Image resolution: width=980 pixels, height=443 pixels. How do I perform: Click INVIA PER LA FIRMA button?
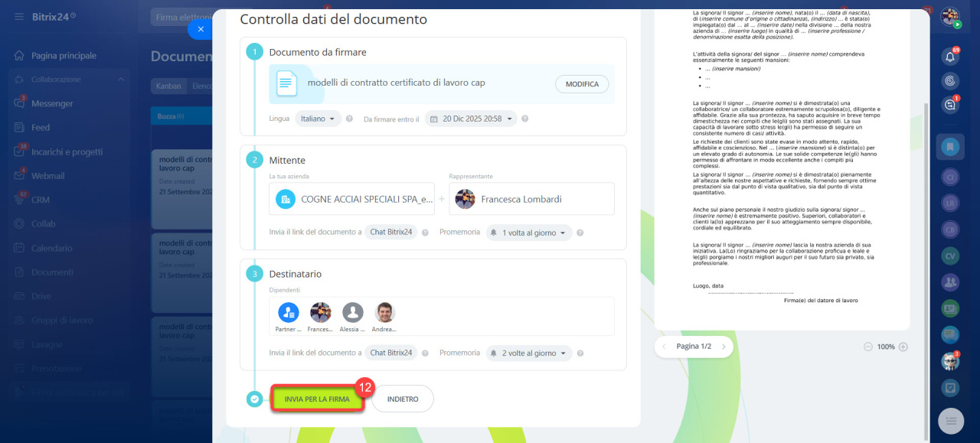[317, 399]
